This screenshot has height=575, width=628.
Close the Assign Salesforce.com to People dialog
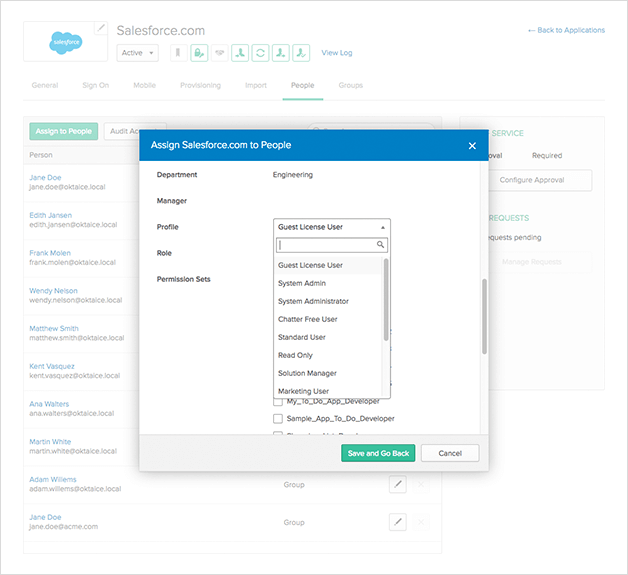(x=472, y=146)
